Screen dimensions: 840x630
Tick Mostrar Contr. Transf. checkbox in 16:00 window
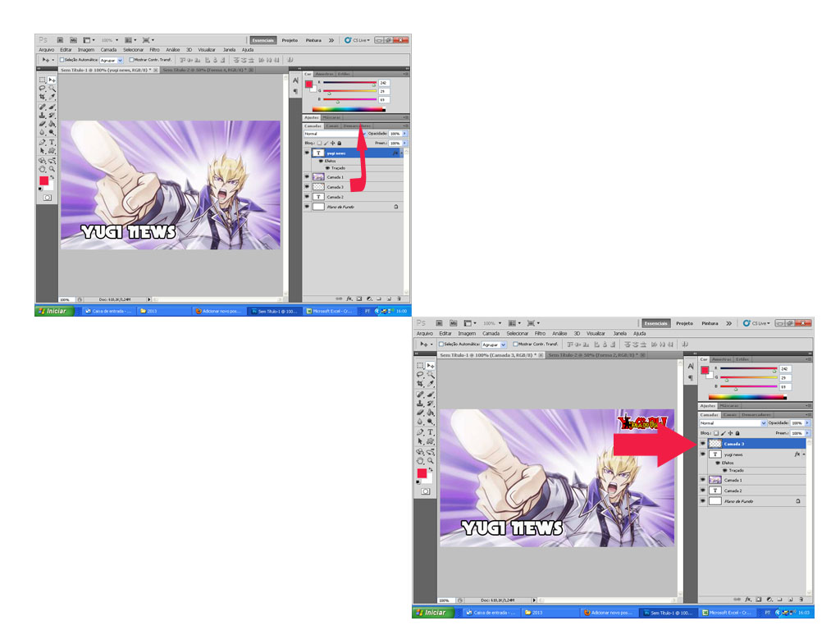(x=132, y=60)
